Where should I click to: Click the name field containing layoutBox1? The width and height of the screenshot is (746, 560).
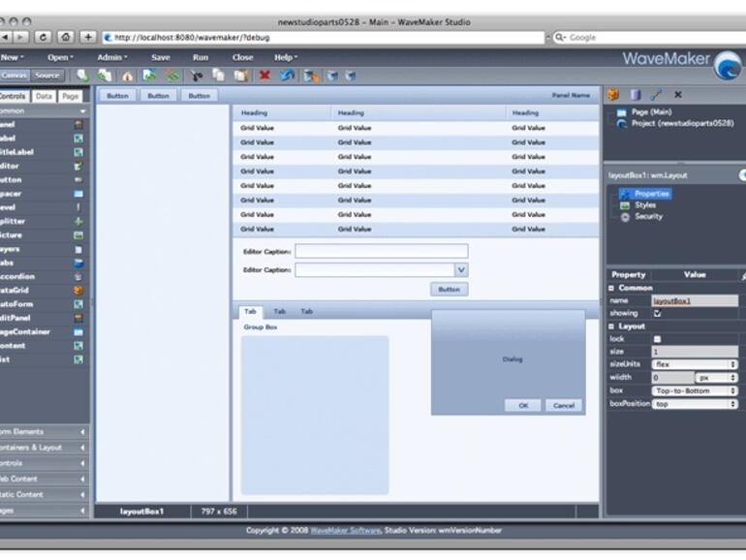click(x=694, y=301)
